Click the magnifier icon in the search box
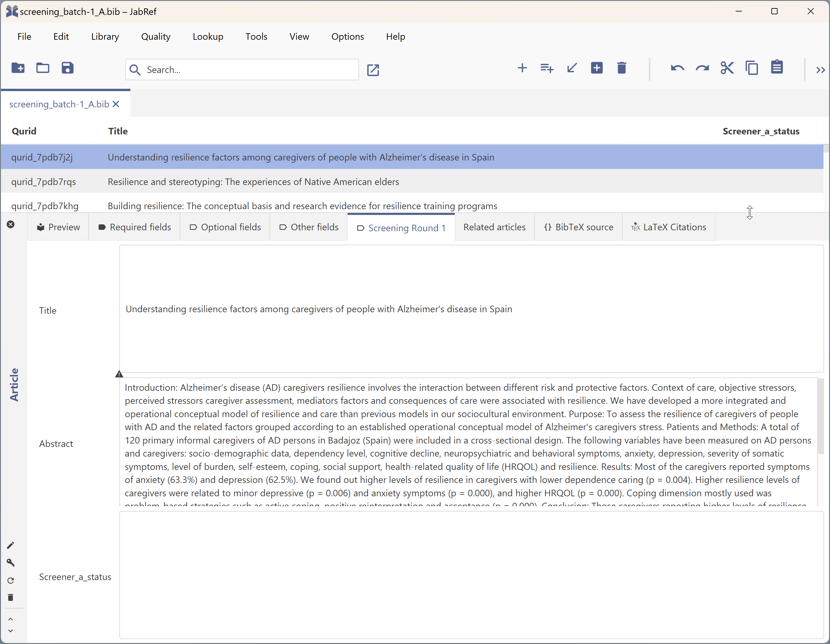Screen dimensions: 830x644 pos(135,70)
